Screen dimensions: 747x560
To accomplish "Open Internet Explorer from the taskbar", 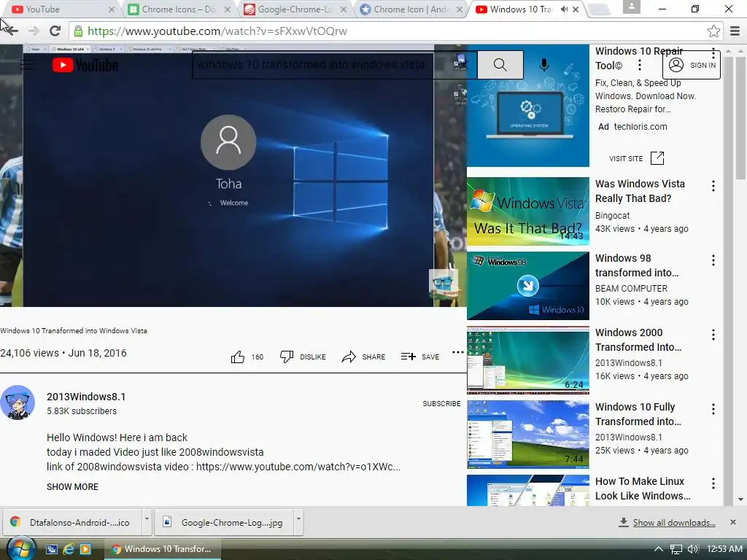I will coord(69,549).
